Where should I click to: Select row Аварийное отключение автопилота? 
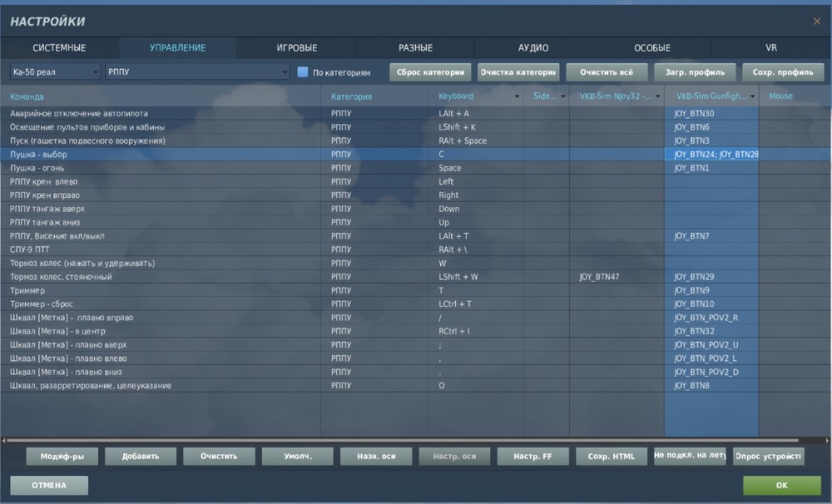coord(416,114)
